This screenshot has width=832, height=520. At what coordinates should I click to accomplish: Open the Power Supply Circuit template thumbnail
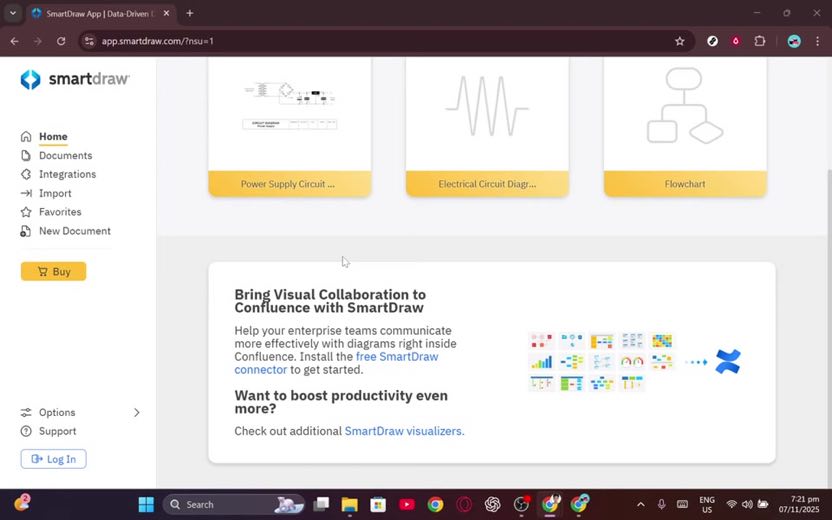(290, 114)
